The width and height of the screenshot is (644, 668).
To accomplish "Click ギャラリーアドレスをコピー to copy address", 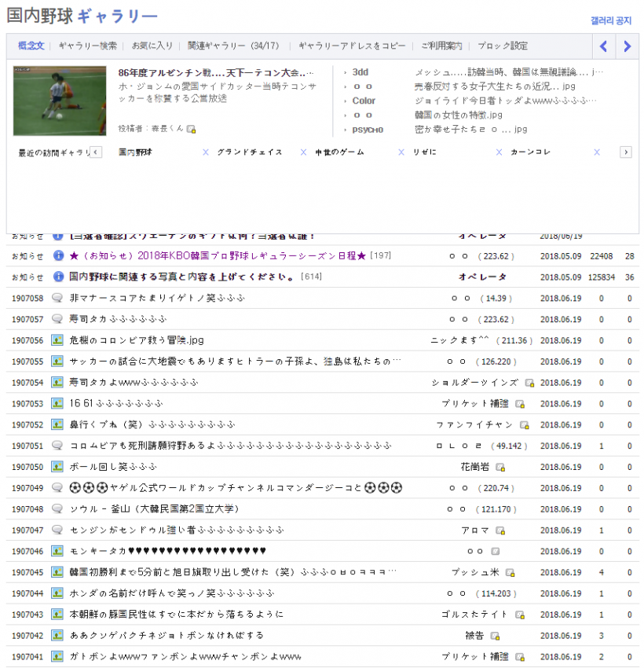I will (352, 46).
